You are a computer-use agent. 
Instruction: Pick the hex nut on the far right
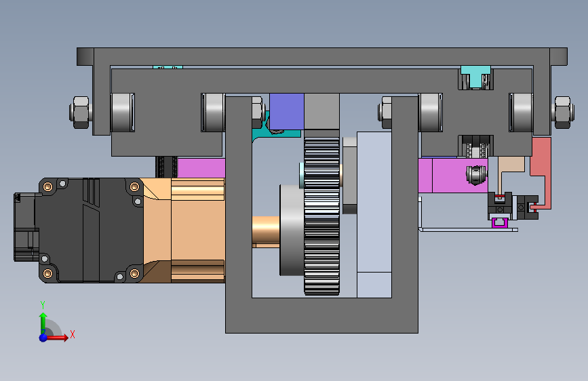564,112
